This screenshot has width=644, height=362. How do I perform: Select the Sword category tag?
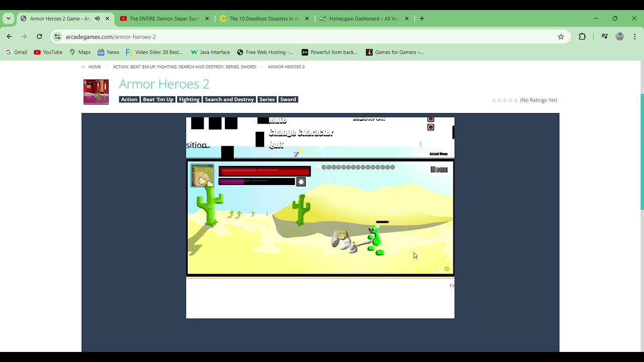pyautogui.click(x=288, y=100)
